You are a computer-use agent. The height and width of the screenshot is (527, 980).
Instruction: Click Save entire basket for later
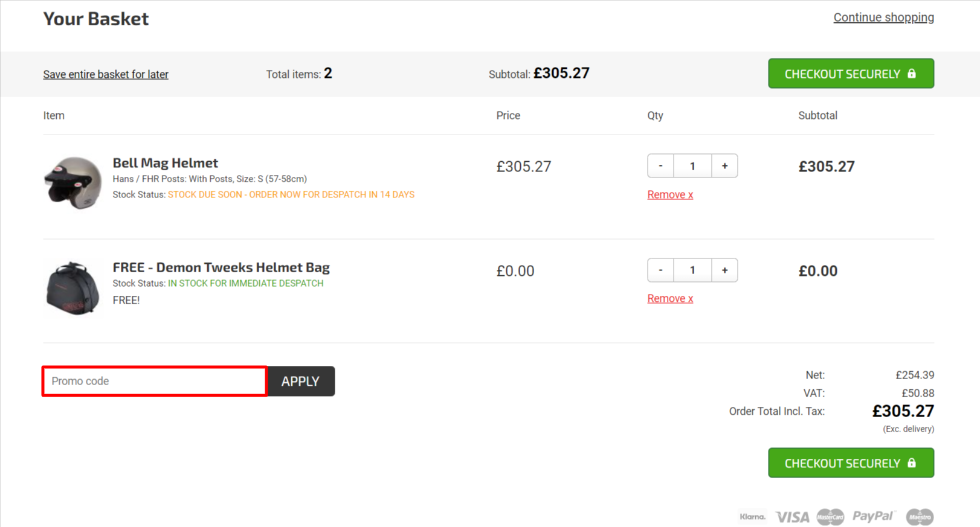click(106, 74)
